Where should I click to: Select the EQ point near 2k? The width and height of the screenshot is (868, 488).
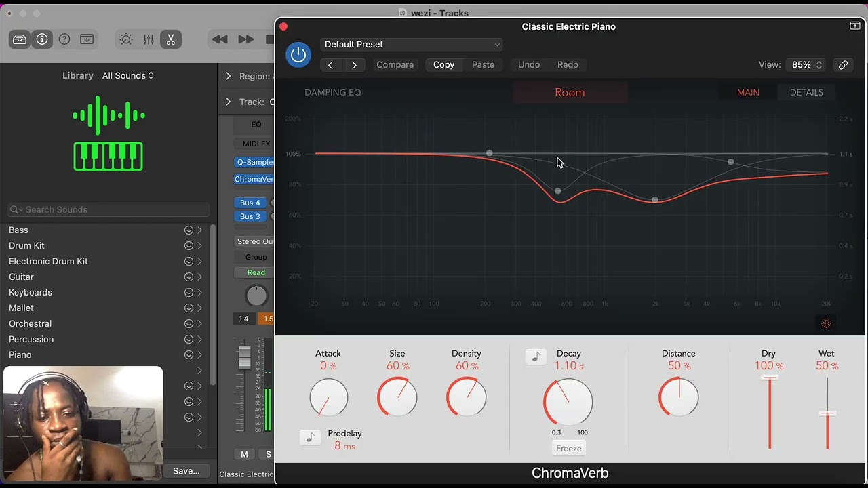tap(654, 200)
